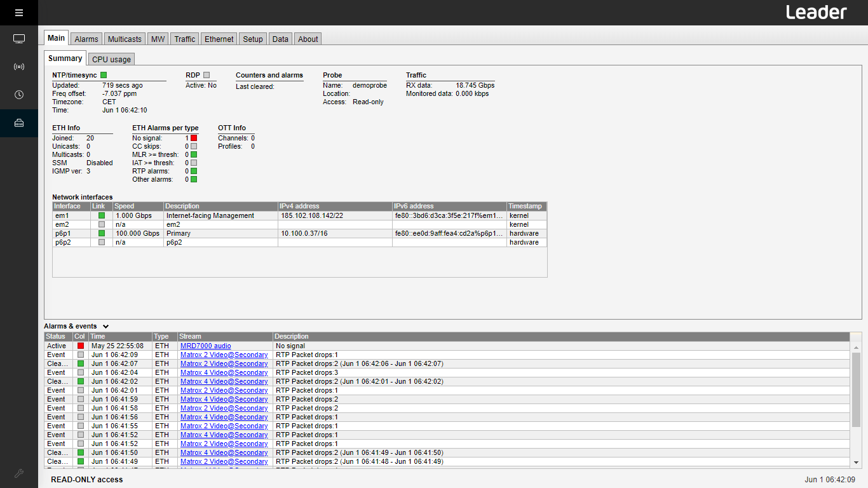The height and width of the screenshot is (488, 868).
Task: Open the Traffic tab
Action: click(x=185, y=39)
